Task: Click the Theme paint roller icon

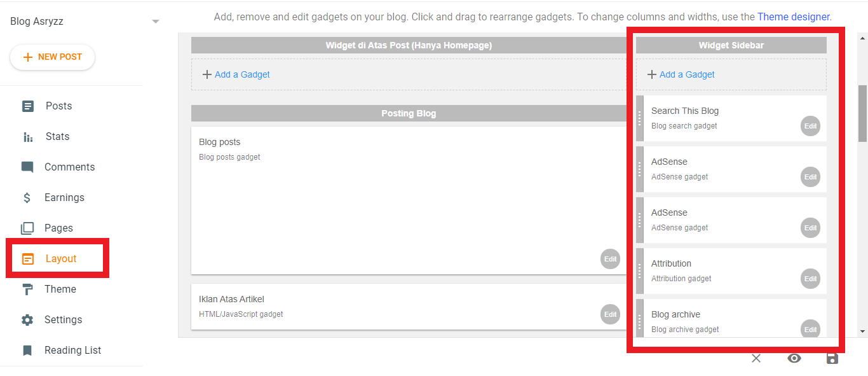Action: 27,289
